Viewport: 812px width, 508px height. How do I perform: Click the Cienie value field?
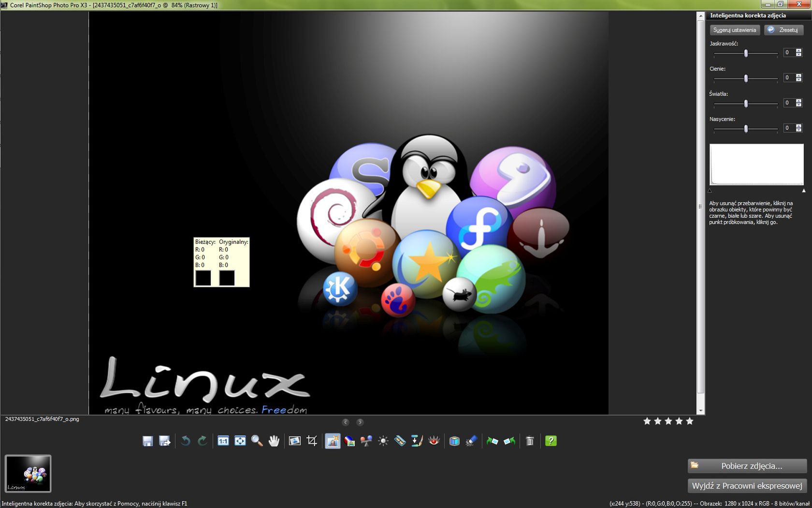(789, 77)
